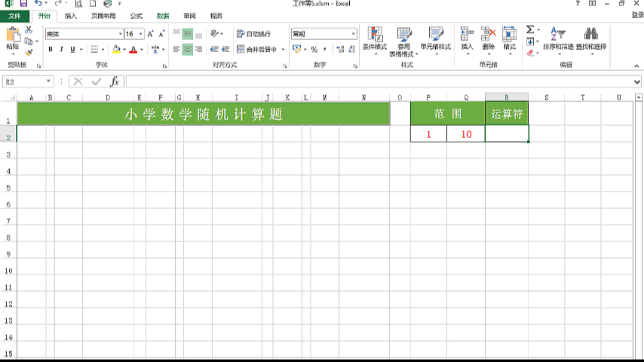Switch to the Insert tab
Image resolution: width=644 pixels, height=362 pixels.
(x=71, y=16)
